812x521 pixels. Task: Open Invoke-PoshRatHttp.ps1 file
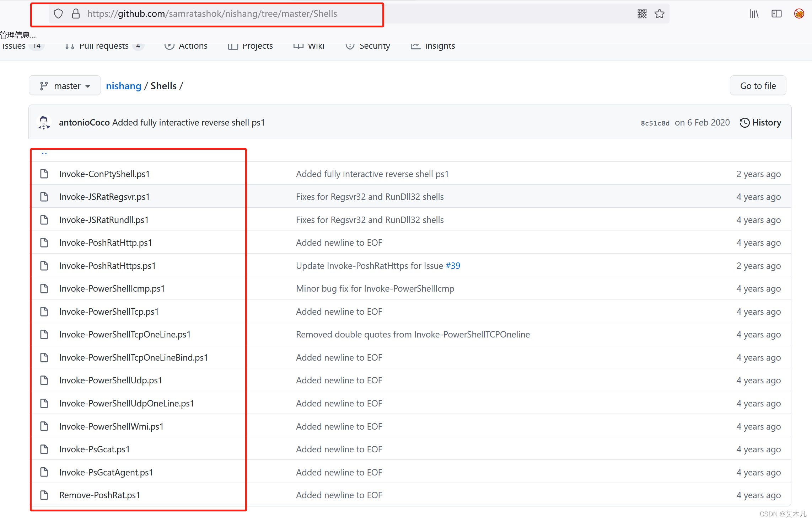[106, 243]
